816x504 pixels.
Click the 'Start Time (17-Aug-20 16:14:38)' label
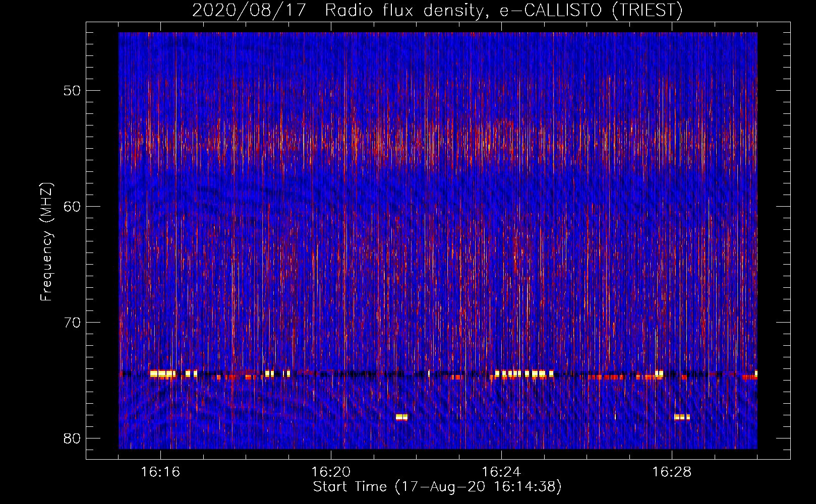click(437, 487)
